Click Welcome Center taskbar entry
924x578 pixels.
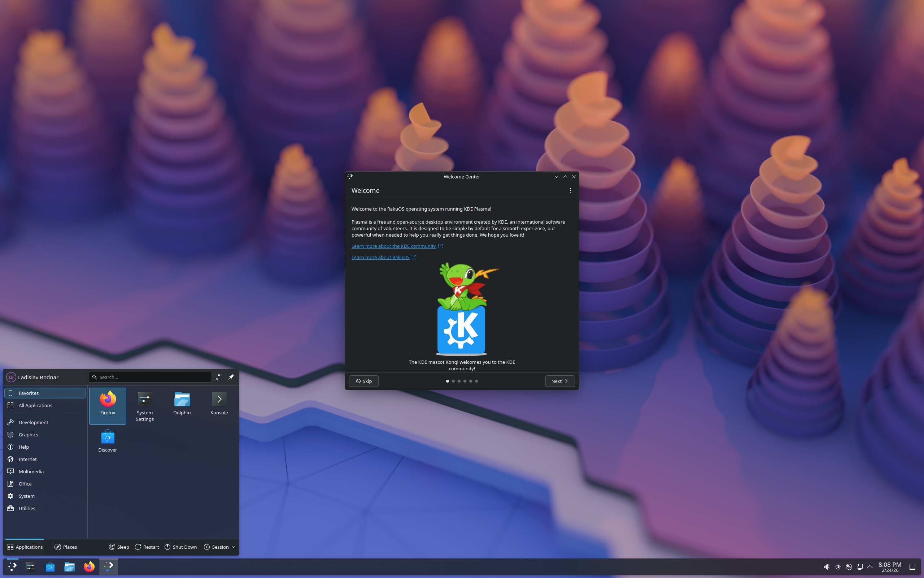coord(109,566)
